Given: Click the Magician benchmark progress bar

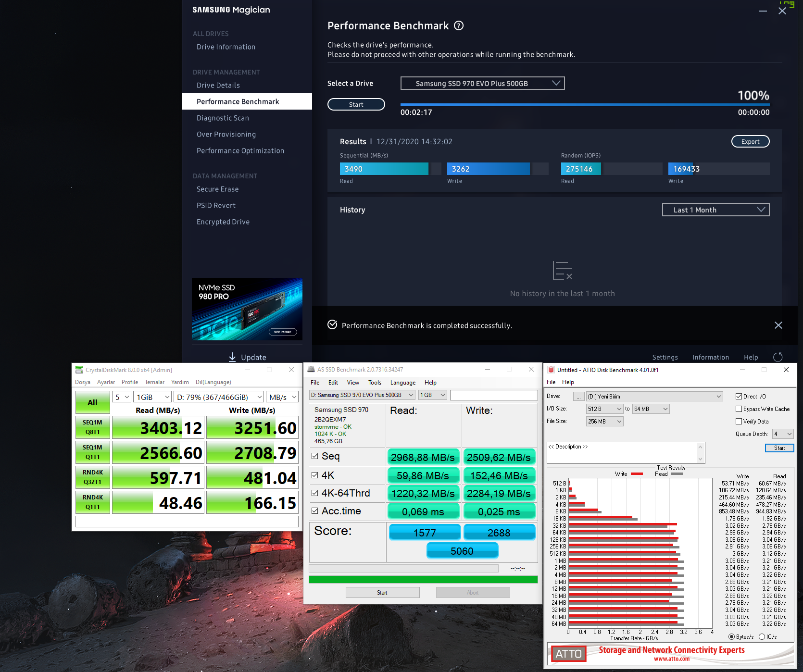Looking at the screenshot, I should point(585,104).
